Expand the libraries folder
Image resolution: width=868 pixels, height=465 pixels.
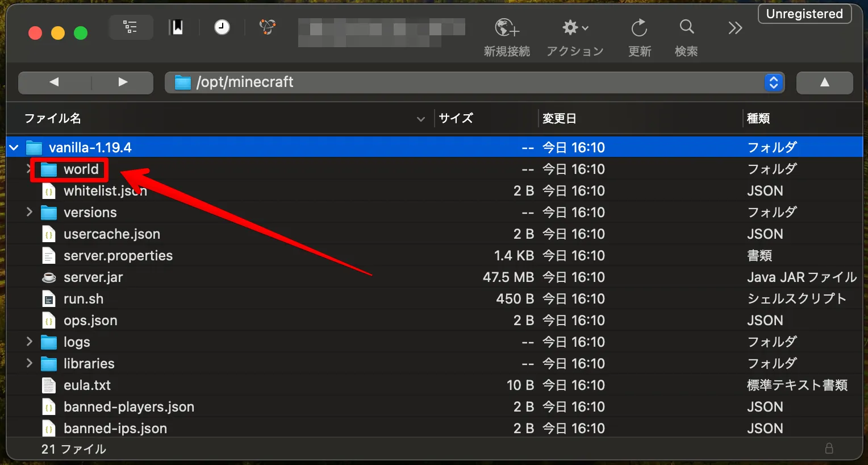pyautogui.click(x=29, y=363)
